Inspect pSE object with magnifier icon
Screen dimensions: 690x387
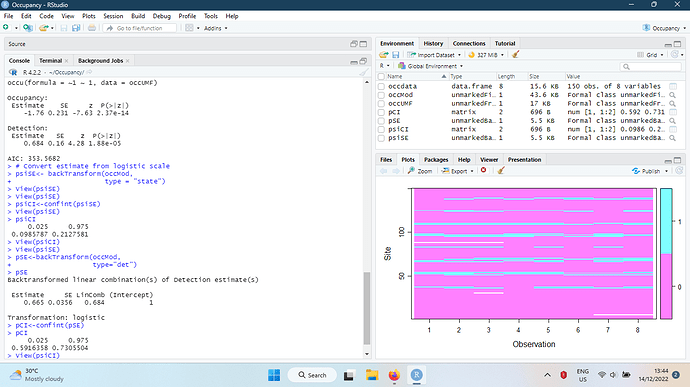point(672,121)
